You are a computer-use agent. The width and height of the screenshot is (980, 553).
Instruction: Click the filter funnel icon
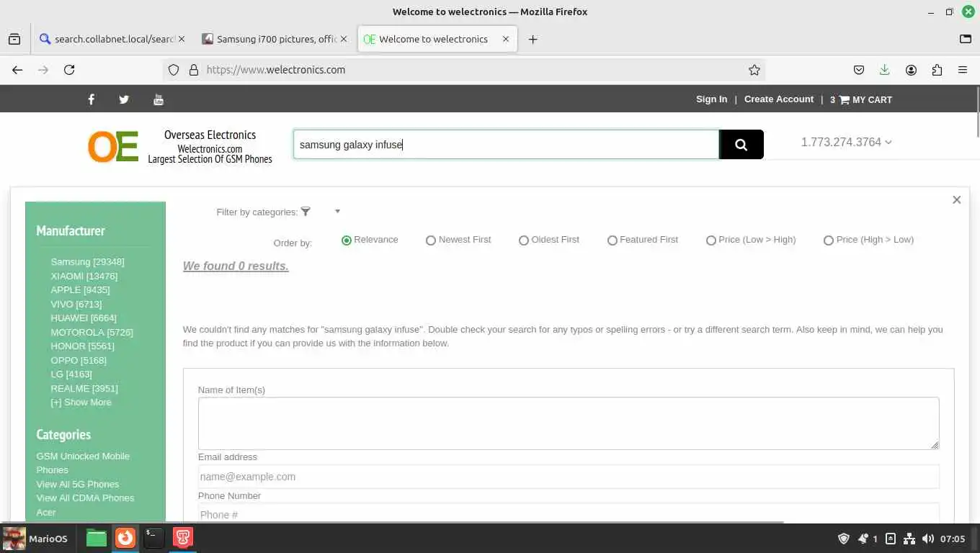[306, 211]
